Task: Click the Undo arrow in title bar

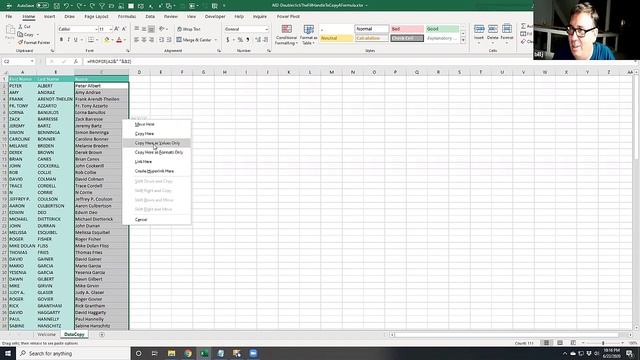Action: click(67, 6)
